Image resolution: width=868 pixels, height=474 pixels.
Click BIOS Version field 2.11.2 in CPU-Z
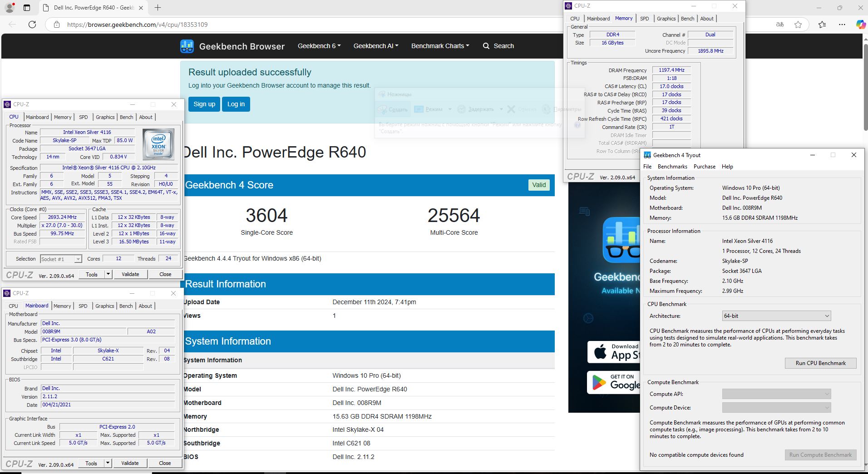[108, 396]
